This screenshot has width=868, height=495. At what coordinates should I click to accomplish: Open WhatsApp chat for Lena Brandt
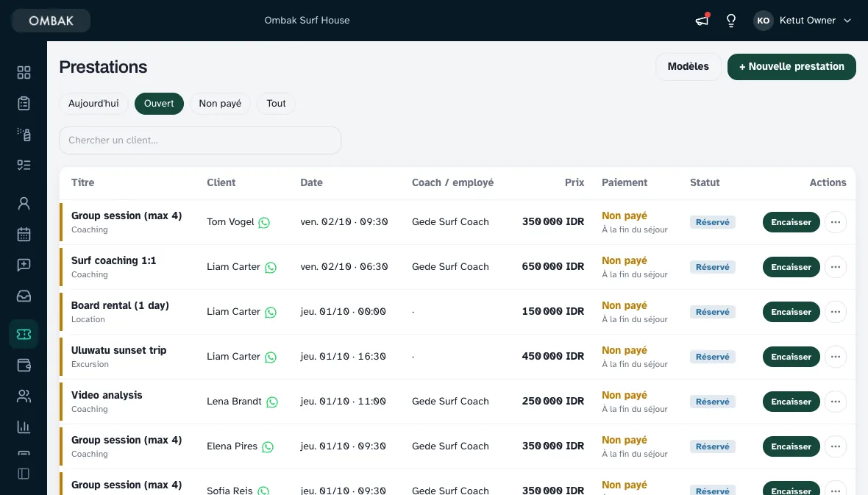point(272,402)
